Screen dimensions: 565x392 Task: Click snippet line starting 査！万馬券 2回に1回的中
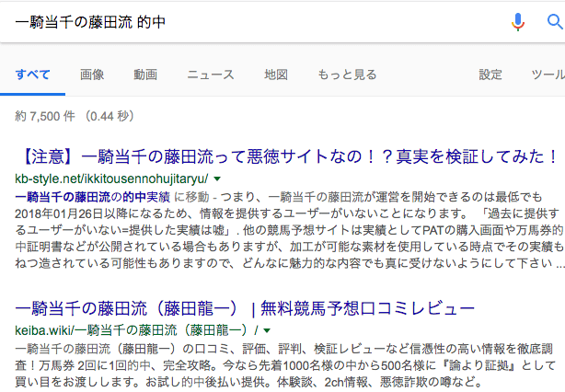(286, 365)
